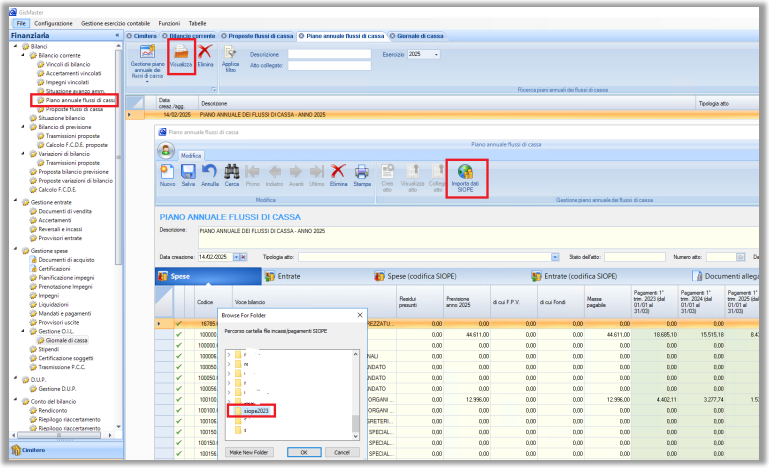Click Importa dati SIOPE icon
This screenshot has width=769, height=468.
[465, 178]
